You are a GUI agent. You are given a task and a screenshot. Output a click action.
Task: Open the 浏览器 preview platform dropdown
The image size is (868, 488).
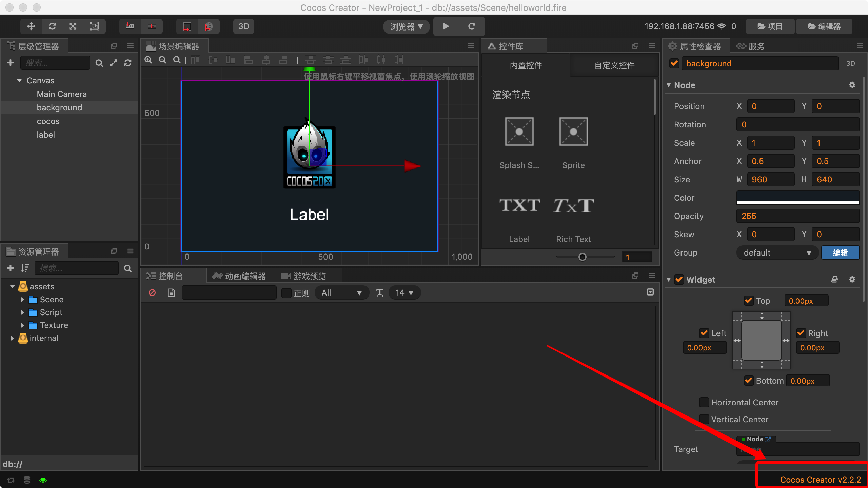406,26
